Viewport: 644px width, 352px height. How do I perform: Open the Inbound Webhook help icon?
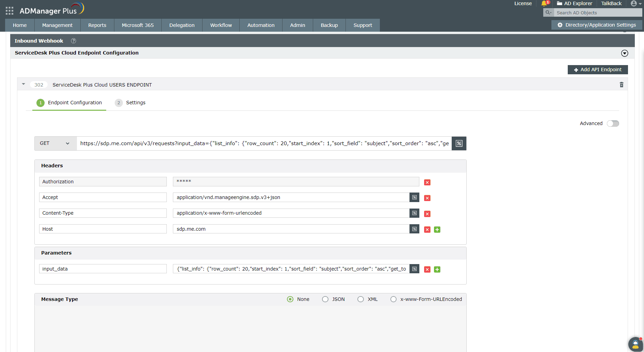74,41
